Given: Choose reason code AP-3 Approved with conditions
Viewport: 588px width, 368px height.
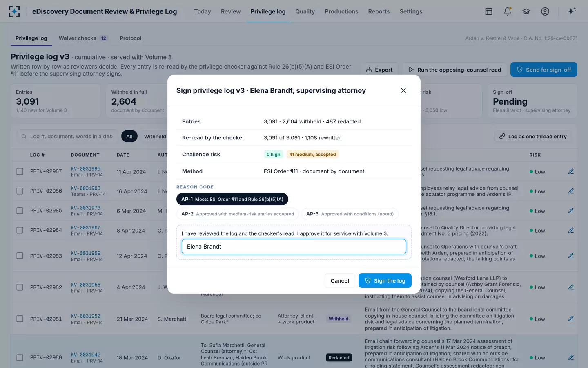Looking at the screenshot, I should click(x=350, y=214).
